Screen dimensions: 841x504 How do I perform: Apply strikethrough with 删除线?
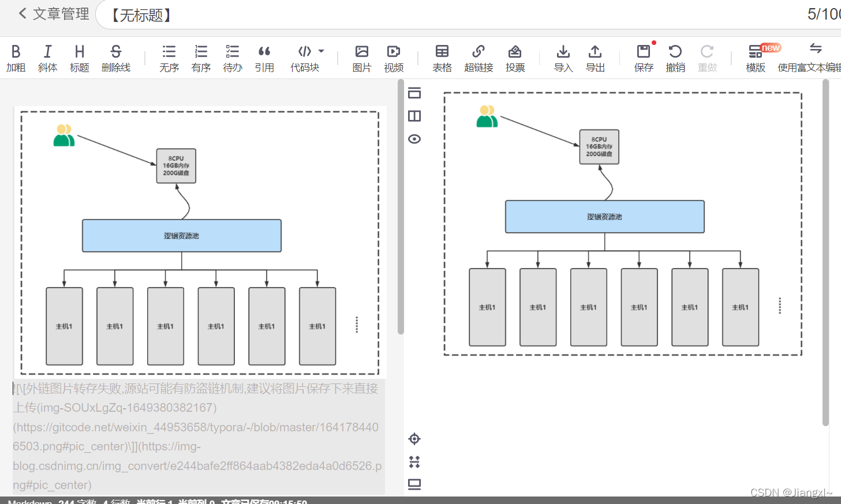[116, 59]
